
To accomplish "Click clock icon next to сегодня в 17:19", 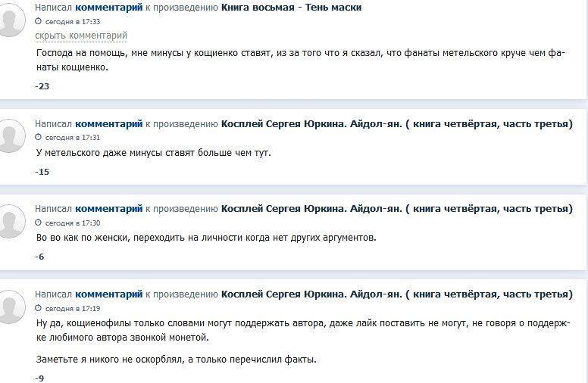I will pos(39,309).
